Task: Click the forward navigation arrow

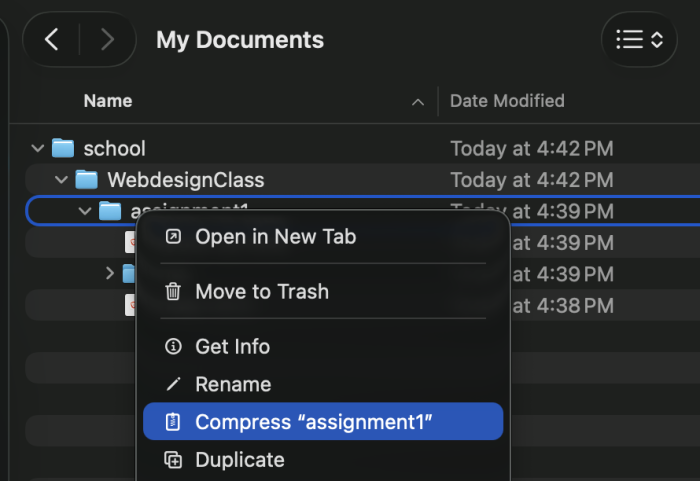Action: pyautogui.click(x=107, y=40)
